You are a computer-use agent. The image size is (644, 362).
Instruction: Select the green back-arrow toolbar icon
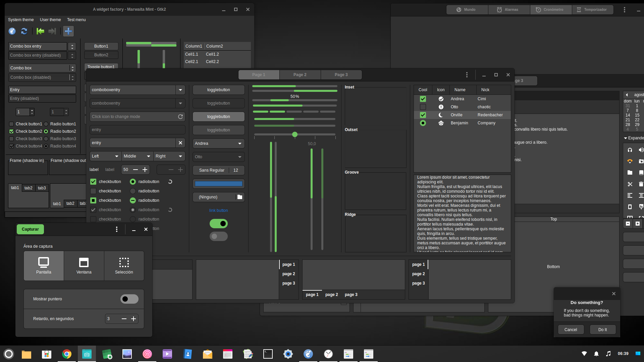pyautogui.click(x=40, y=31)
